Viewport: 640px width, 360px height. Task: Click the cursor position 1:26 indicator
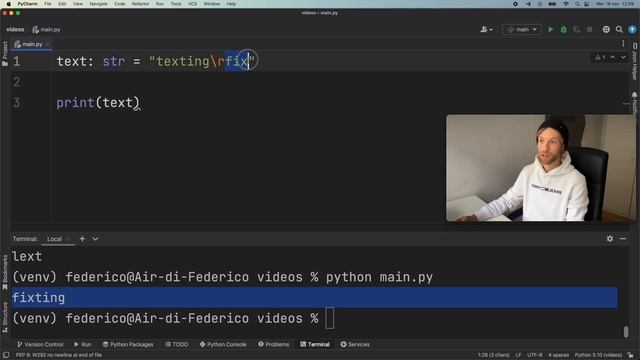click(493, 355)
